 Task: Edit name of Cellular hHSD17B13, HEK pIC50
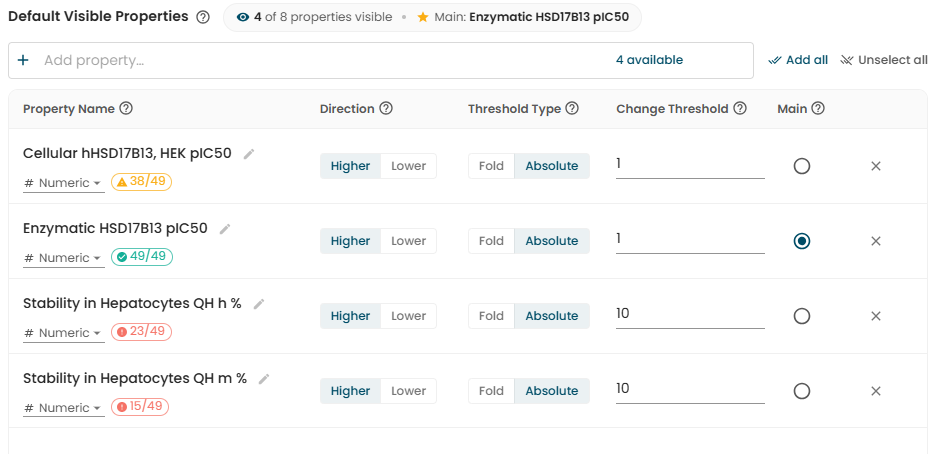(x=249, y=154)
